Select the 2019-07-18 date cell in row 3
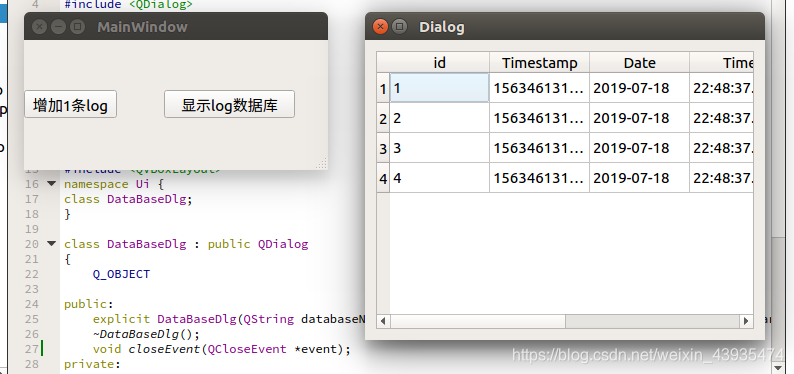The width and height of the screenshot is (794, 374). pyautogui.click(x=640, y=148)
